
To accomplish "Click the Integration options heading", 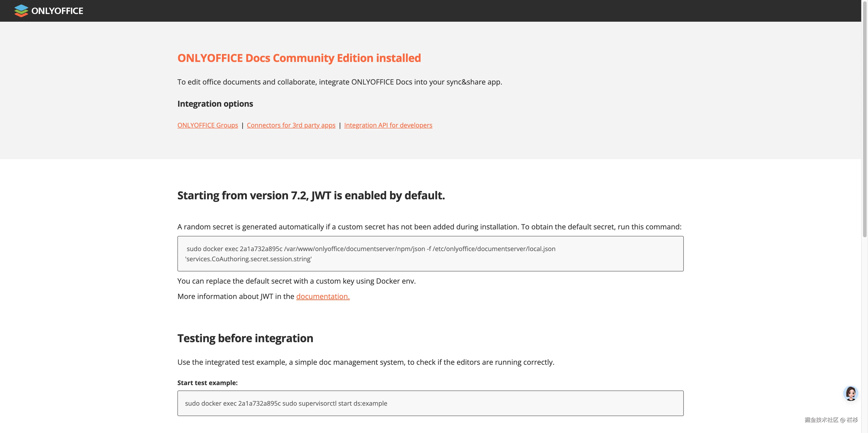I will click(x=215, y=104).
